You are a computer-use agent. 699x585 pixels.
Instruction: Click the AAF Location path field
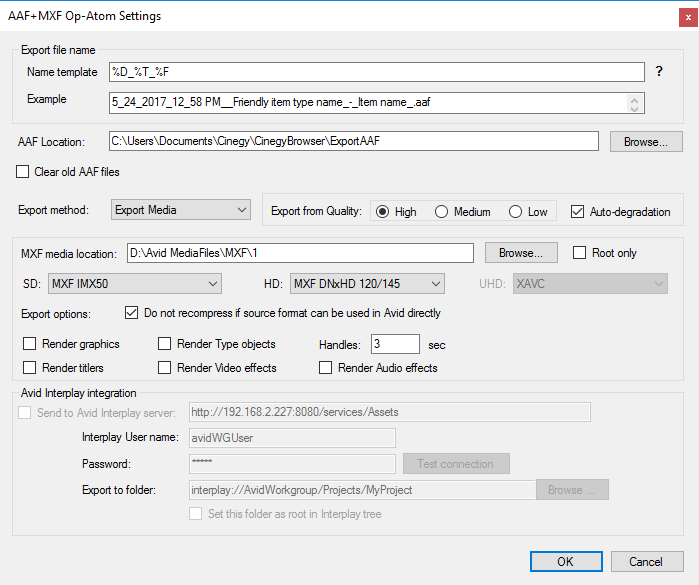pyautogui.click(x=354, y=141)
